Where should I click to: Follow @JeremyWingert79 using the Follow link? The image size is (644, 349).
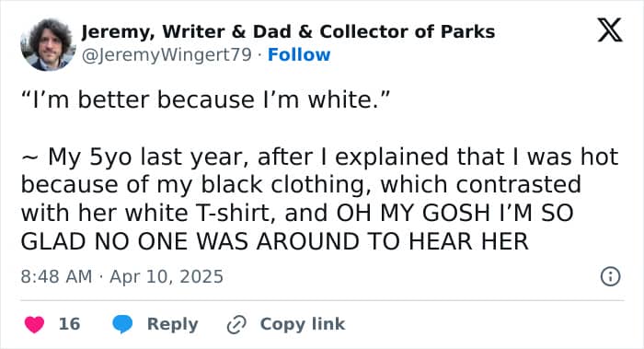pos(299,54)
